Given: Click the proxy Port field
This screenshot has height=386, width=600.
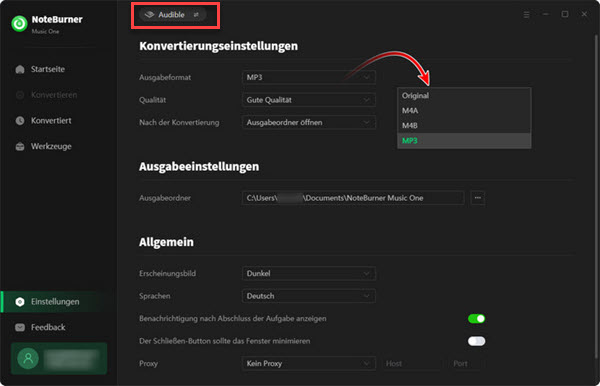Looking at the screenshot, I should [465, 363].
